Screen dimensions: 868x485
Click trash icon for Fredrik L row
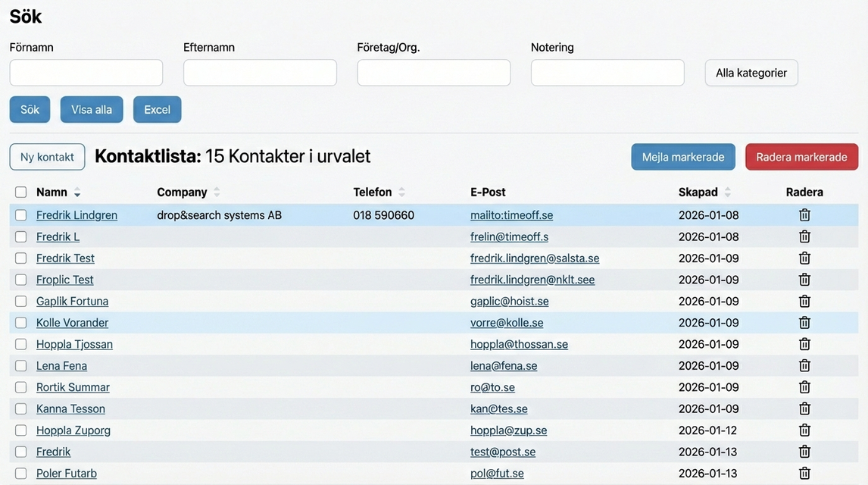coord(804,236)
